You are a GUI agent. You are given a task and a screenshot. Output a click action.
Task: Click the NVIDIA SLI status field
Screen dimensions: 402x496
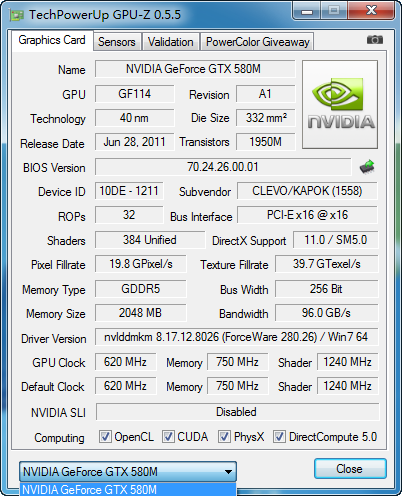237,412
